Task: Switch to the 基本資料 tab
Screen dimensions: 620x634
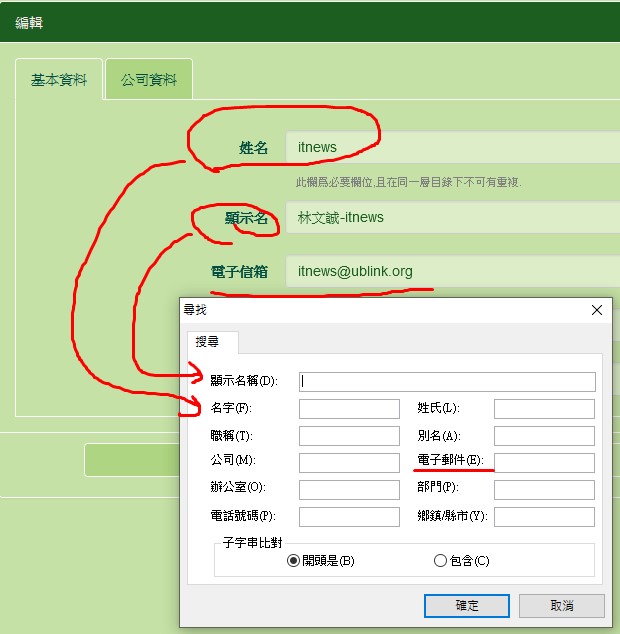Action: click(59, 80)
